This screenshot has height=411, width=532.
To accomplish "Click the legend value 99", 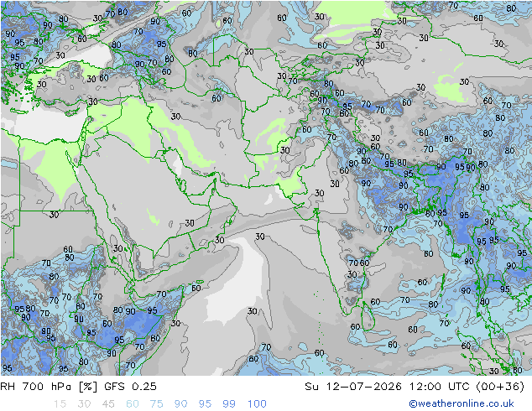I will 229,404.
